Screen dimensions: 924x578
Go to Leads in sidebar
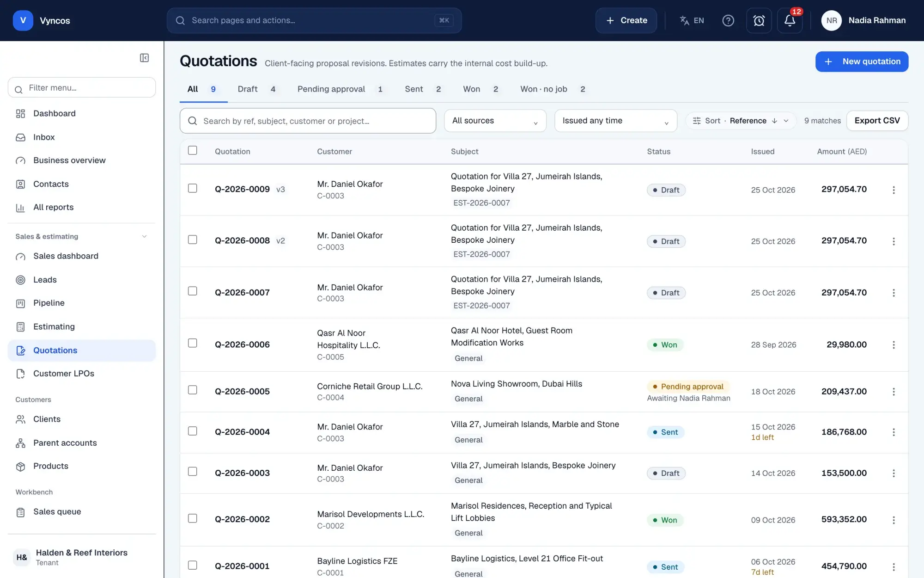click(82, 280)
